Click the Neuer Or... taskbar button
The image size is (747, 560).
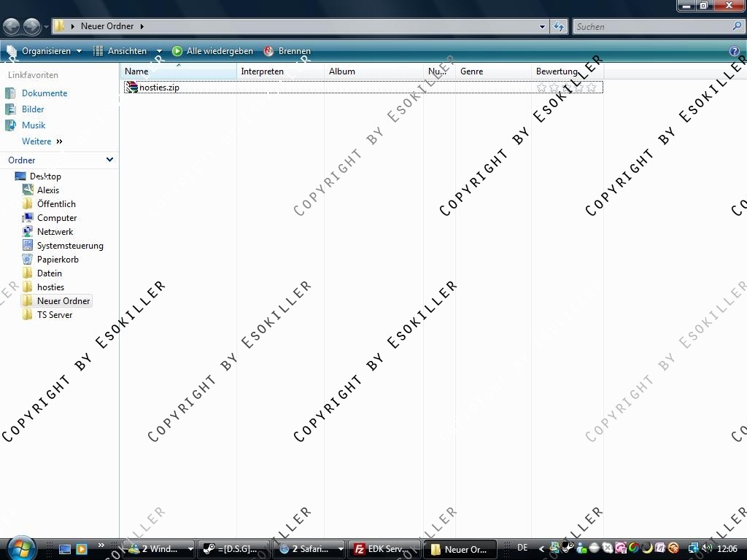460,549
